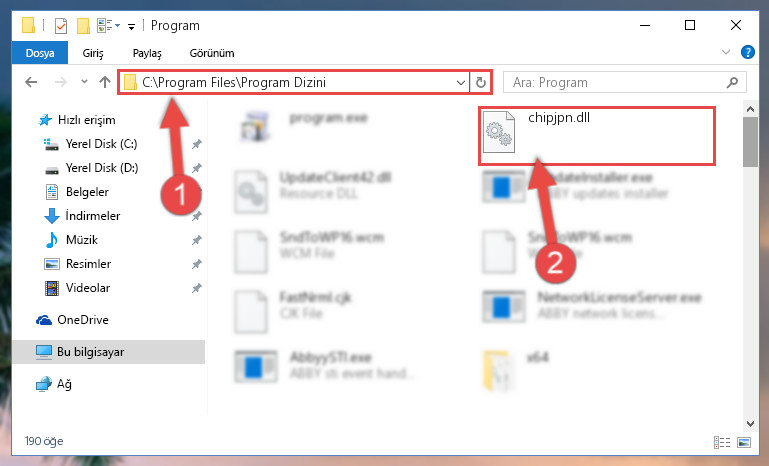
Task: Unpin Videolar from quick access
Action: (x=197, y=288)
